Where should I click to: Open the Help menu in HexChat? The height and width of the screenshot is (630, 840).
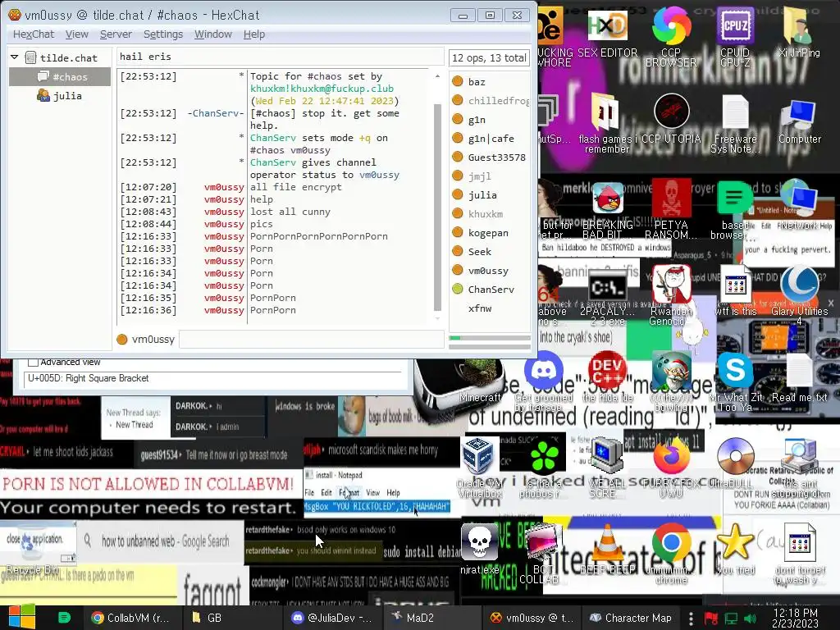point(254,34)
